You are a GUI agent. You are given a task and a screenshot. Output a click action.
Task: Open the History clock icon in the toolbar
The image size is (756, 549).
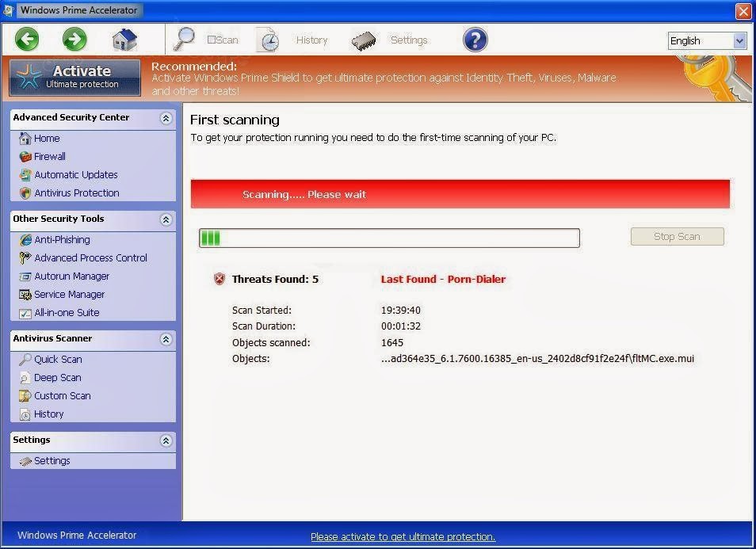[268, 40]
